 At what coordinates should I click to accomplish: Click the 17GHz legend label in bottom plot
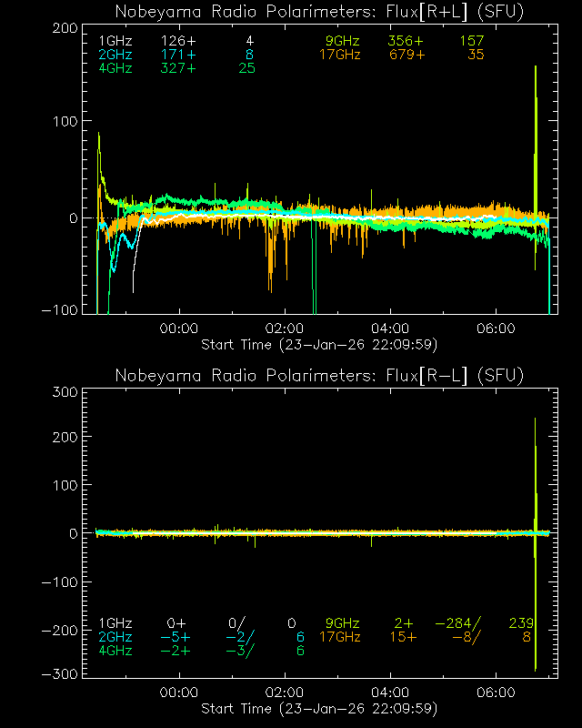pyautogui.click(x=339, y=637)
